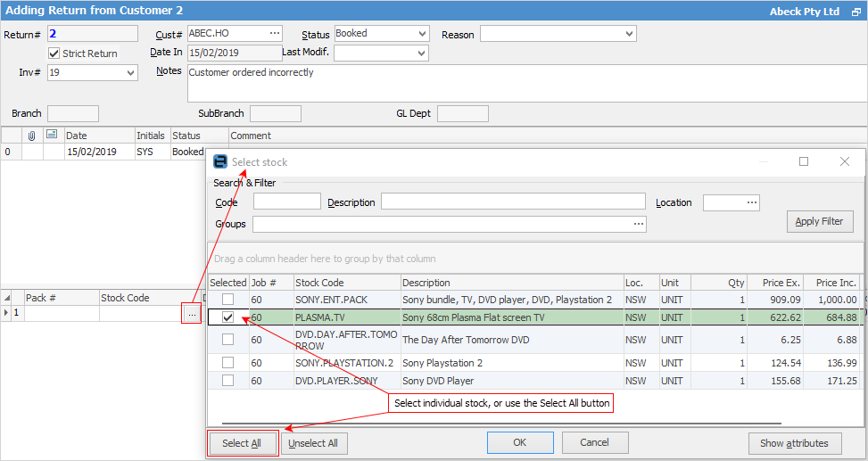This screenshot has height=461, width=868.
Task: Click the ellipsis button in Stock Code cell
Action: coord(191,314)
